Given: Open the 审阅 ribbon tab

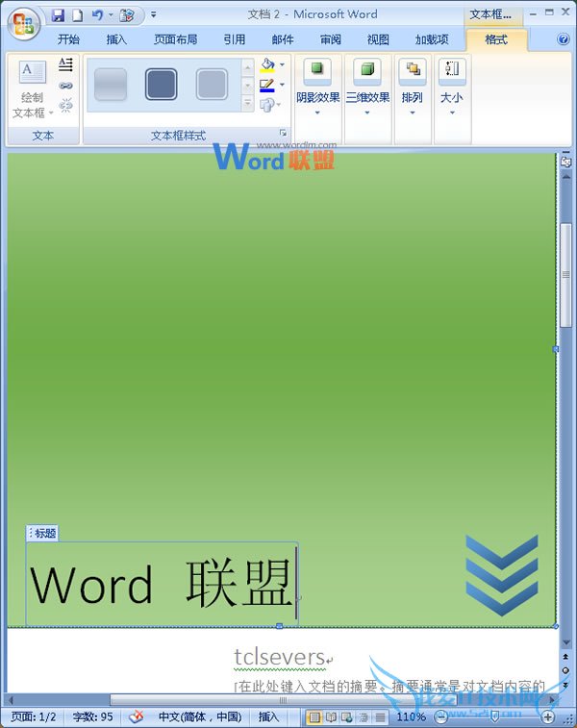Looking at the screenshot, I should (330, 40).
